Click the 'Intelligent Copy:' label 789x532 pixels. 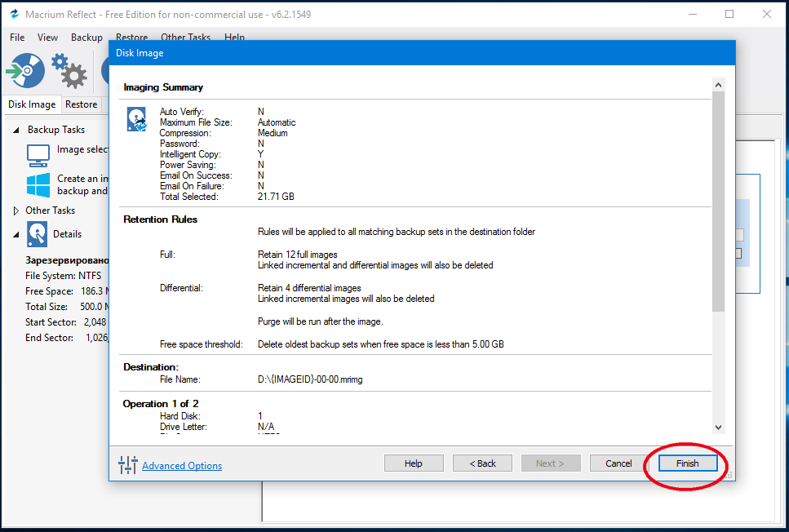pos(190,154)
